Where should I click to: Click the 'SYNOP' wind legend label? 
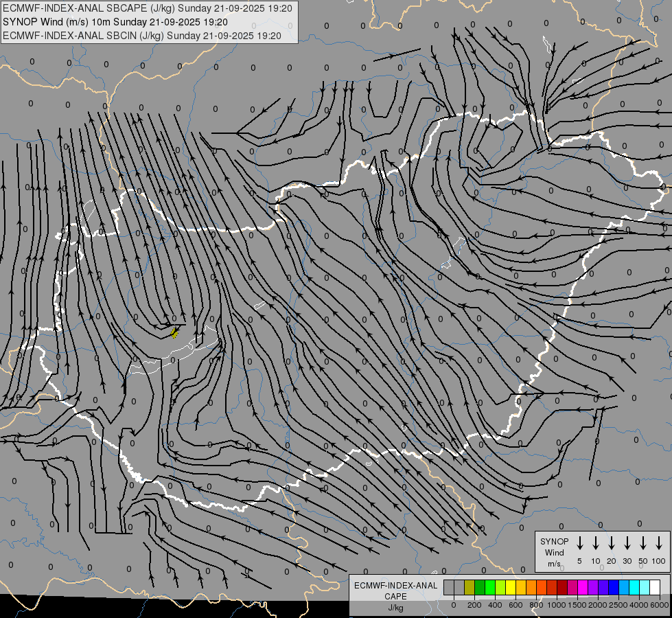[x=554, y=541]
